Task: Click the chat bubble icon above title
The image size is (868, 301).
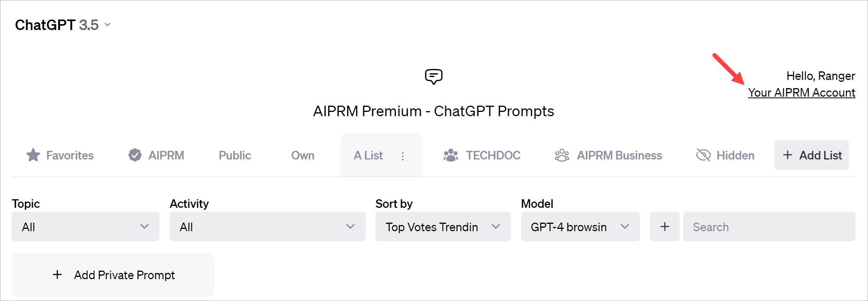Action: (x=434, y=76)
